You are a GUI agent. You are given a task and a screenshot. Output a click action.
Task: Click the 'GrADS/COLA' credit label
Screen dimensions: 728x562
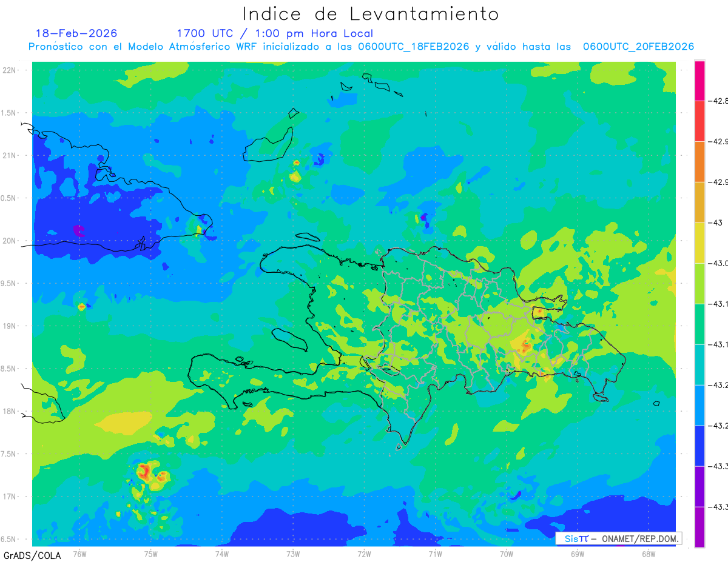[x=32, y=555]
